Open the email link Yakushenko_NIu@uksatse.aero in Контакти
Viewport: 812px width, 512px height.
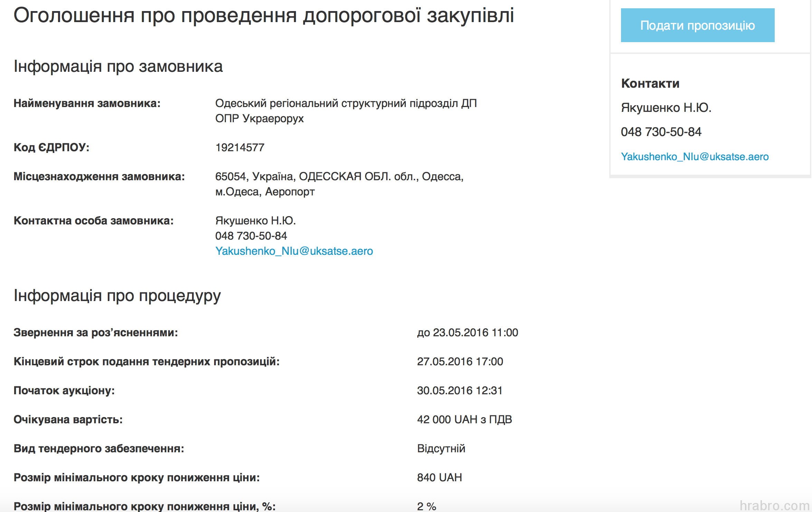[695, 156]
